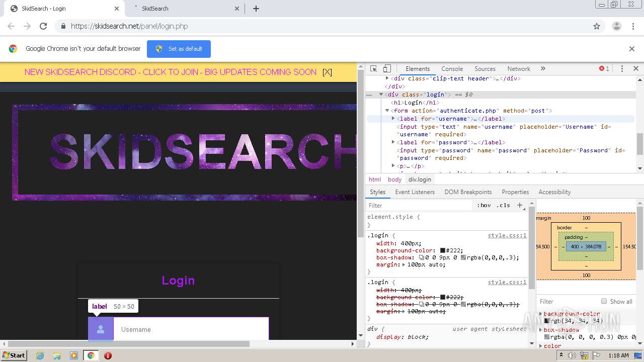The height and width of the screenshot is (362, 644).
Task: Click the Set as default button
Action: point(179,49)
